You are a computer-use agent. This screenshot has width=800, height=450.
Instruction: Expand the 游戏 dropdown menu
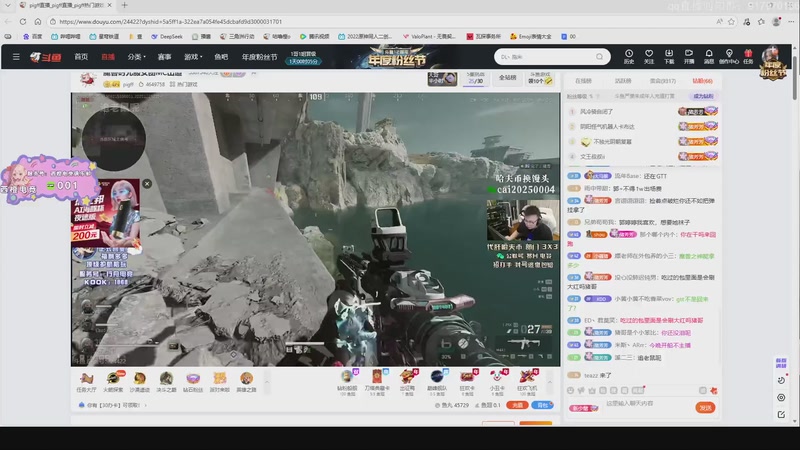(193, 57)
